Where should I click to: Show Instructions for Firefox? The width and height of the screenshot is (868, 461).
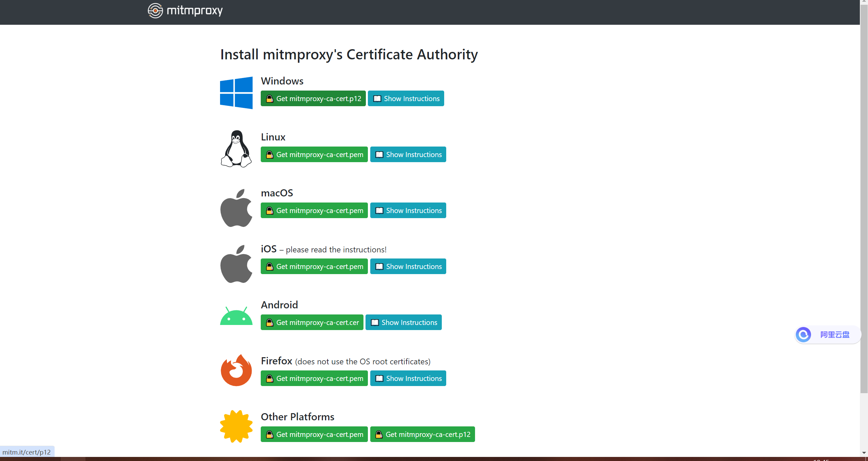coord(408,378)
